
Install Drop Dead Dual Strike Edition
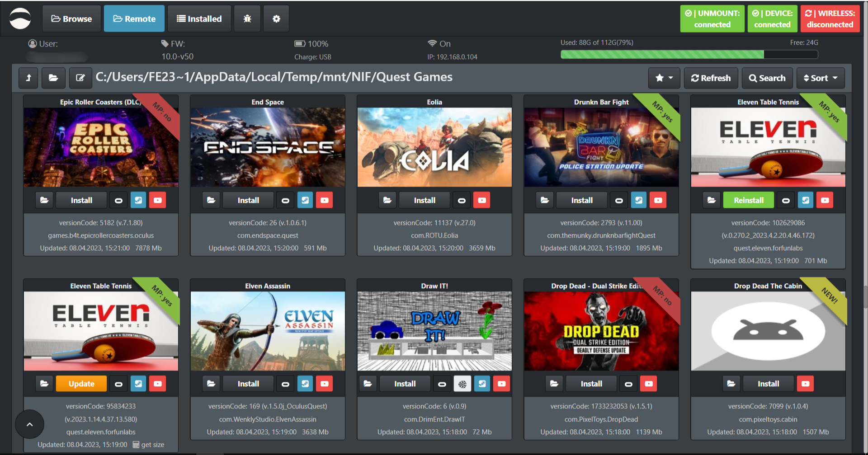[x=591, y=384]
